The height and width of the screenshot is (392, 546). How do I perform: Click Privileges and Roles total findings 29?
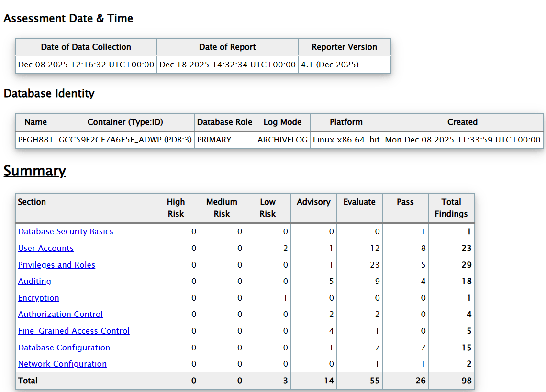click(467, 265)
